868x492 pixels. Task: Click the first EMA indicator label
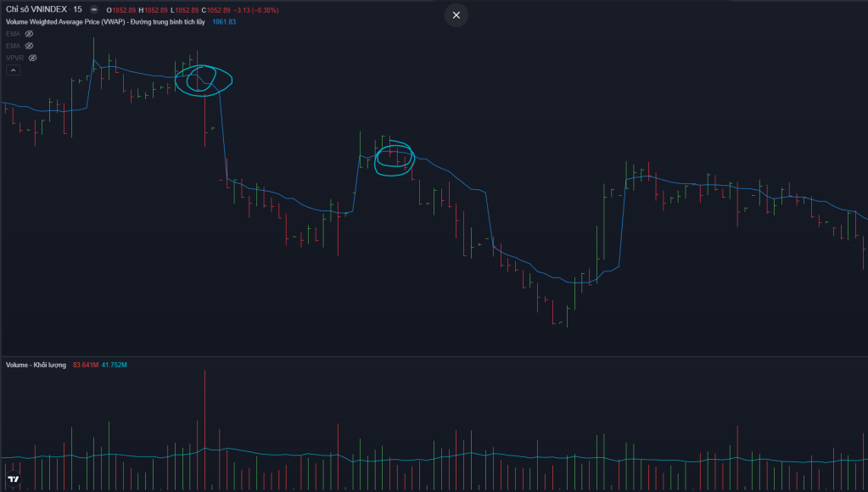tap(13, 34)
